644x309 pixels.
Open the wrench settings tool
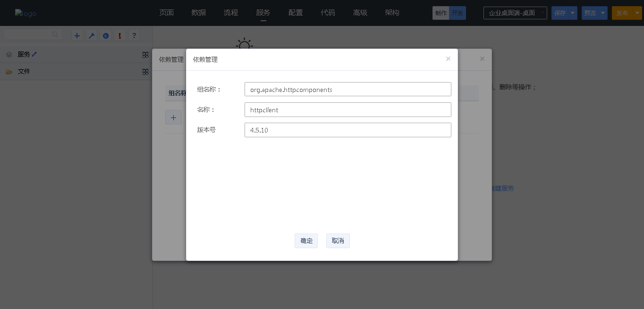pos(92,35)
